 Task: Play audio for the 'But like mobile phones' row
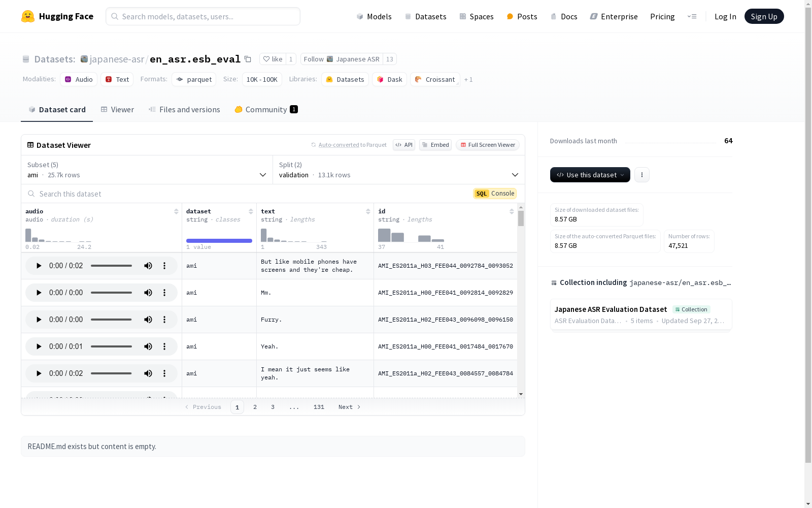pos(39,266)
